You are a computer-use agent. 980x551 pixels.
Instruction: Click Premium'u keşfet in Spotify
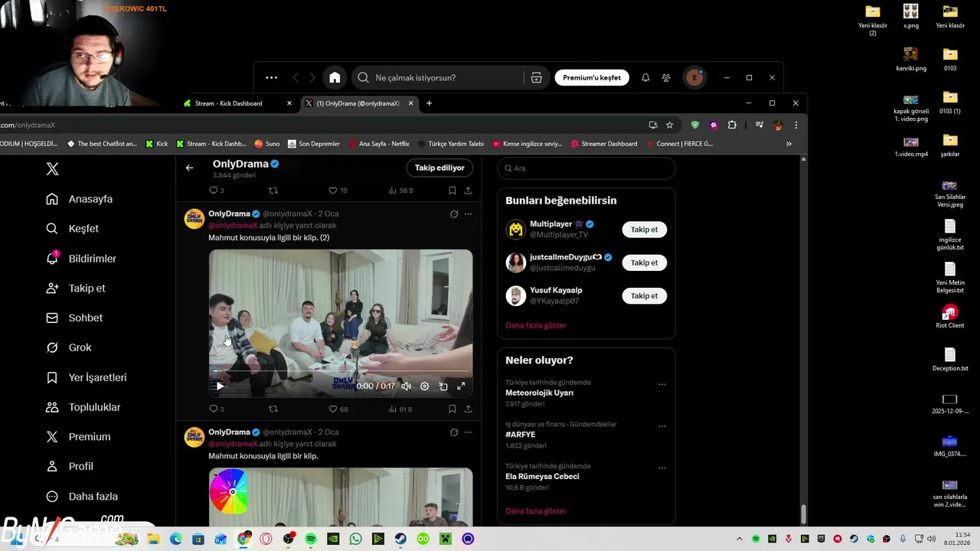592,77
